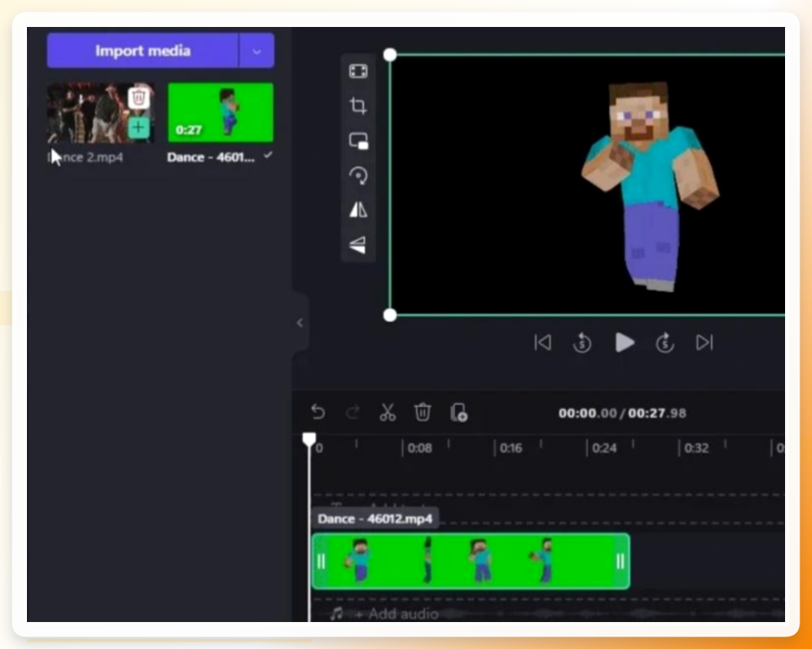The image size is (812, 649).
Task: Split the clip with the scissors icon
Action: click(387, 413)
